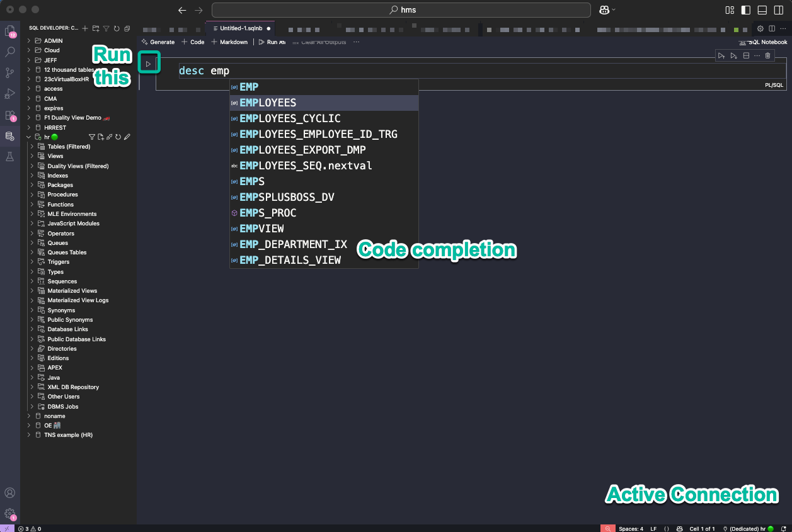Screen dimensions: 792x532
Task: Add a Code cell
Action: pyautogui.click(x=193, y=42)
